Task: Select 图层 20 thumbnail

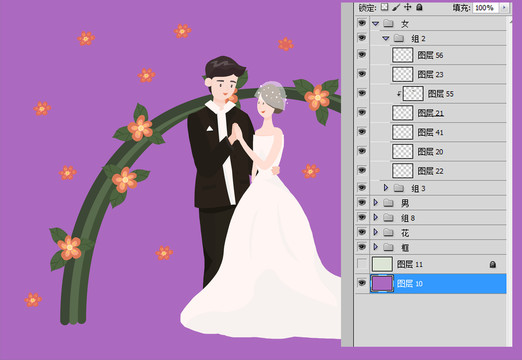Action: click(x=403, y=152)
